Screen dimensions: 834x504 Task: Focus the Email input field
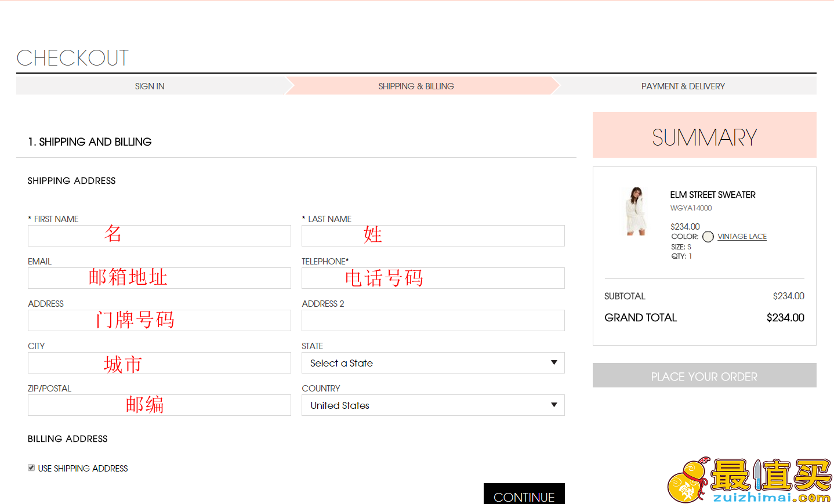click(x=159, y=278)
